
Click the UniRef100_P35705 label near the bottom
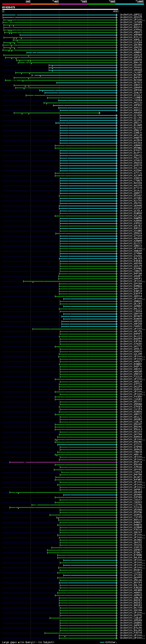(131, 633)
